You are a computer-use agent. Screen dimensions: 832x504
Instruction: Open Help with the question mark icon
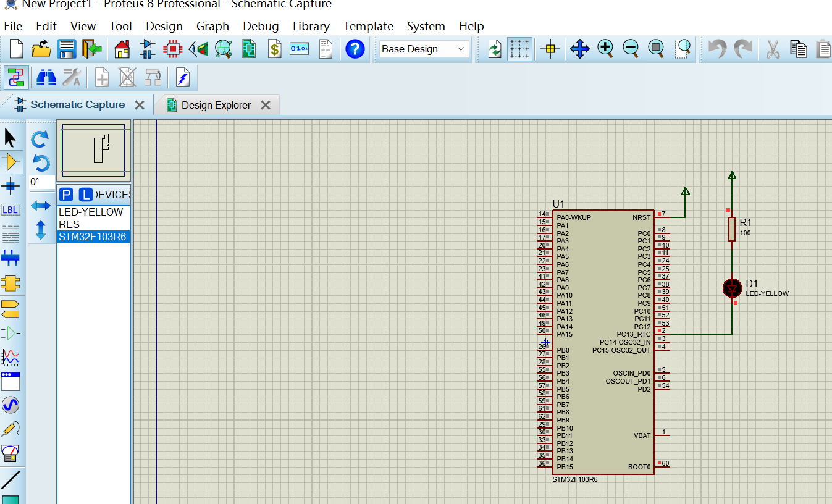[x=355, y=49]
